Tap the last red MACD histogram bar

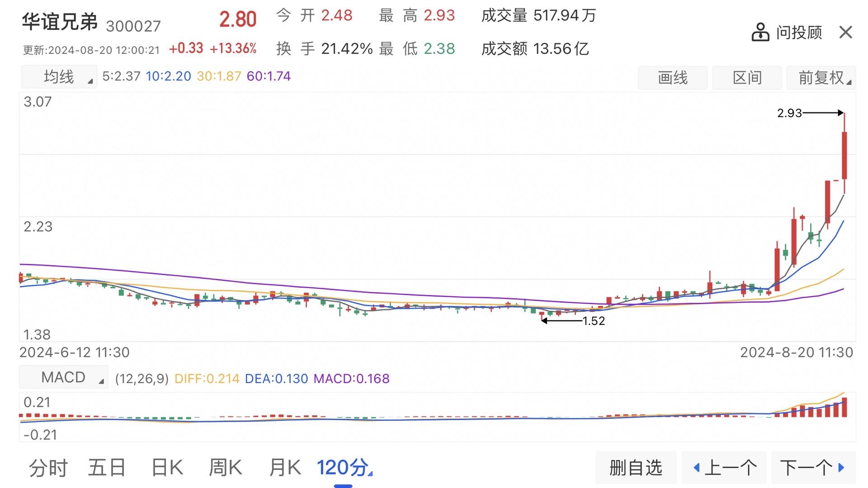[844, 407]
